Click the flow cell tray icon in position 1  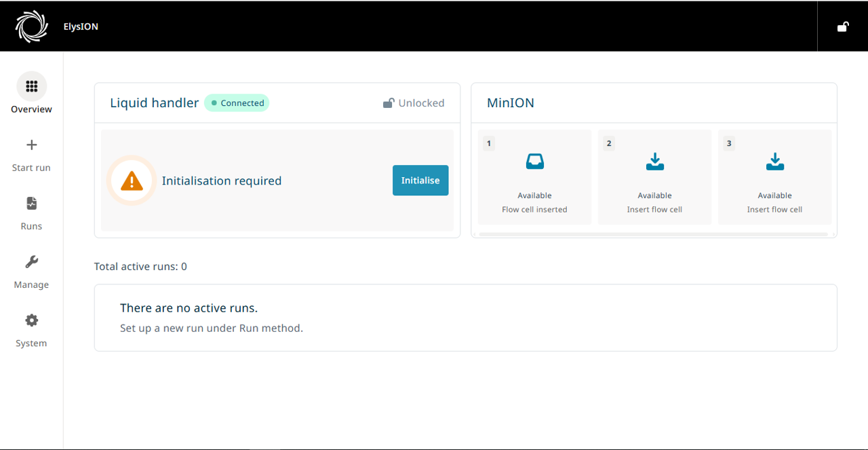[534, 162]
